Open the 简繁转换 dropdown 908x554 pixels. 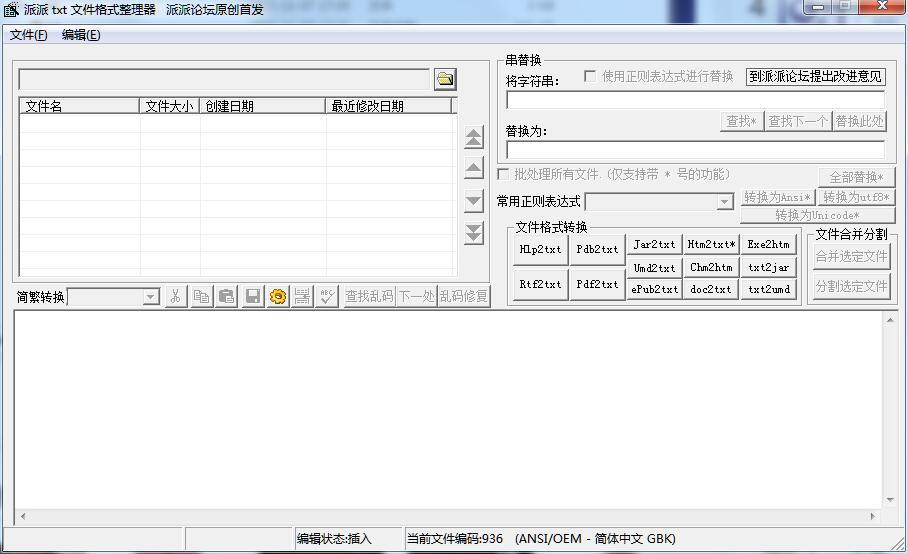(151, 297)
